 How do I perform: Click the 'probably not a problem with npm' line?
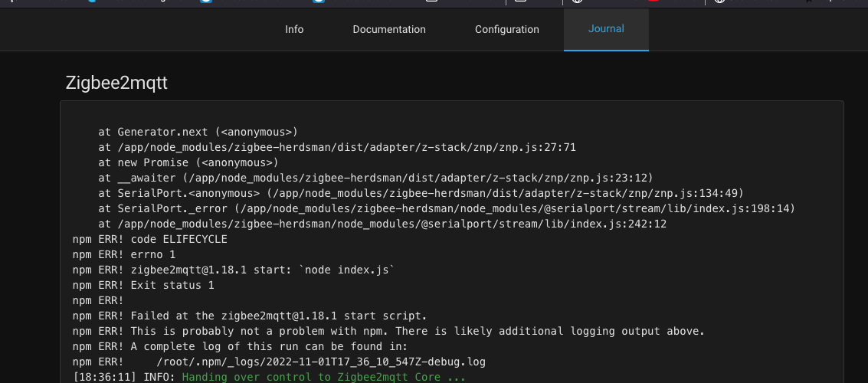click(x=388, y=332)
